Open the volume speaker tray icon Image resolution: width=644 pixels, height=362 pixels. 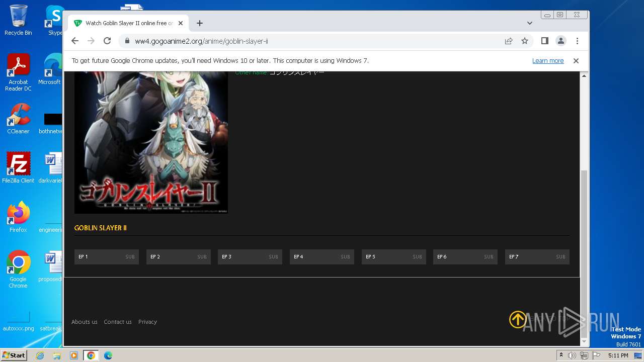pos(572,355)
